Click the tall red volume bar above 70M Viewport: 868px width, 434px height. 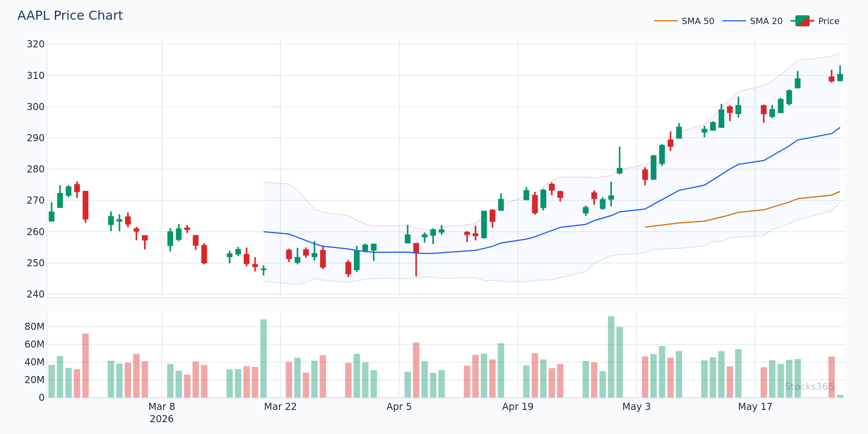pos(86,365)
